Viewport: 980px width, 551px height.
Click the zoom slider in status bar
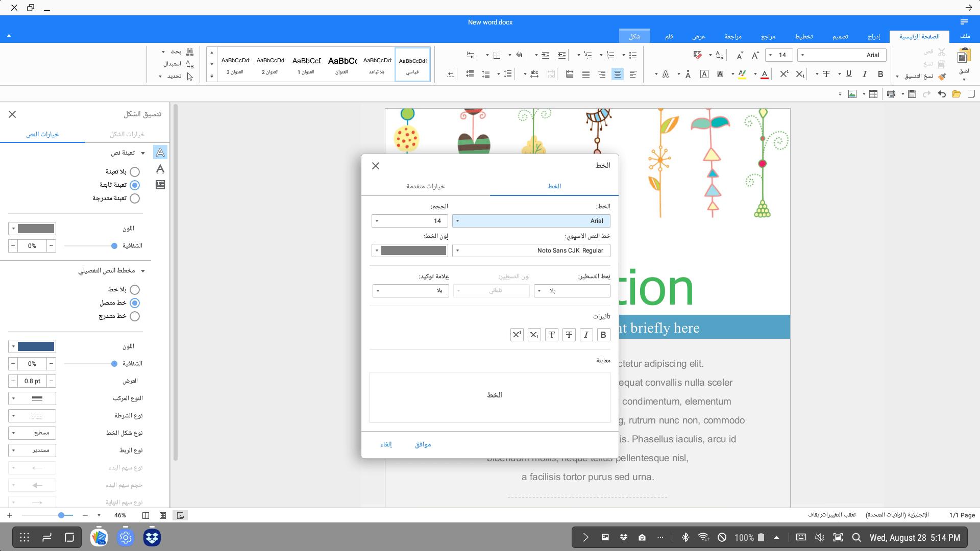point(47,515)
